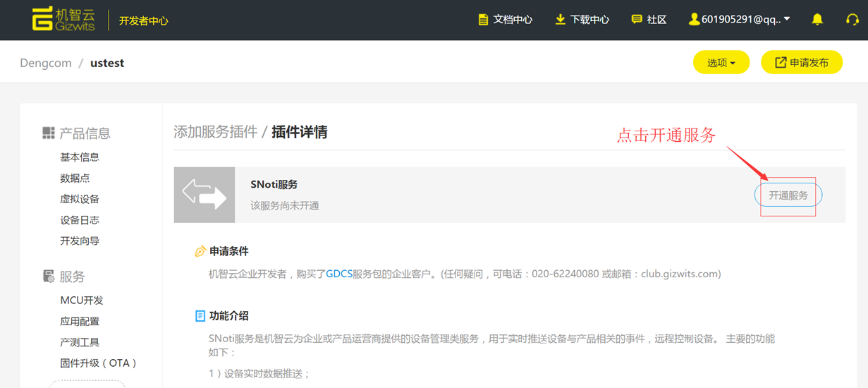This screenshot has height=388, width=868.
Task: Click the notification bell icon
Action: pos(817,20)
